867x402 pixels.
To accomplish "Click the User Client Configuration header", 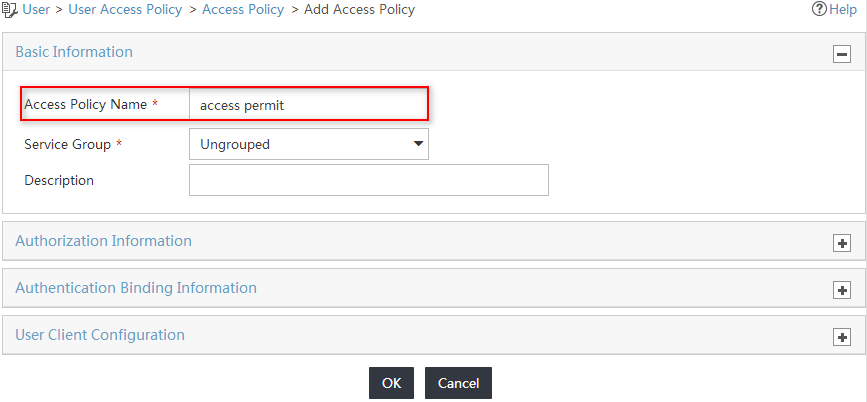I will pyautogui.click(x=434, y=335).
